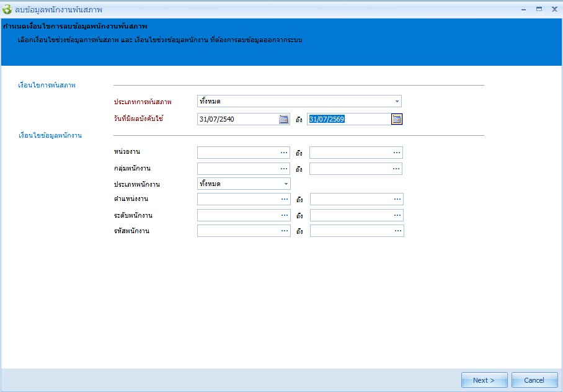The height and width of the screenshot is (392, 563).
Task: Click the เงื่อนไขการพ้นสภาพ section heading
Action: pos(47,85)
